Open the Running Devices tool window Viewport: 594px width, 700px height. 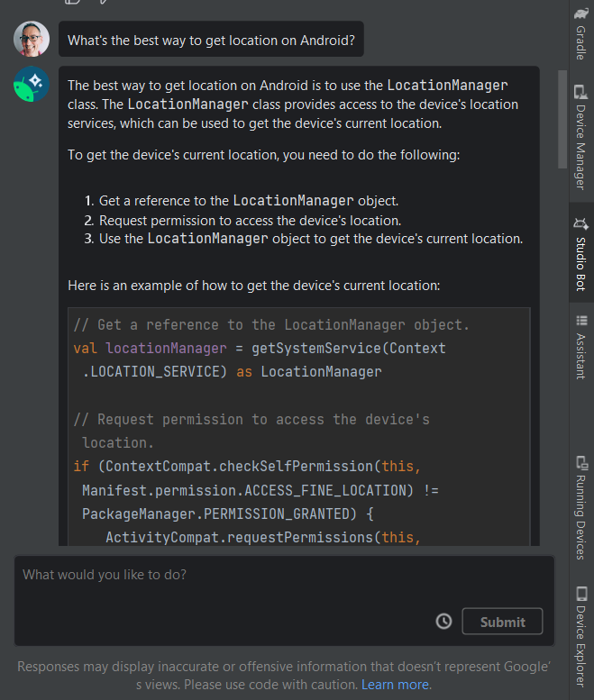(x=581, y=507)
